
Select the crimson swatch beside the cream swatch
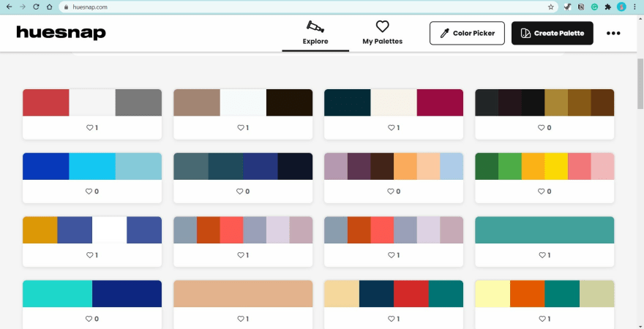[440, 102]
